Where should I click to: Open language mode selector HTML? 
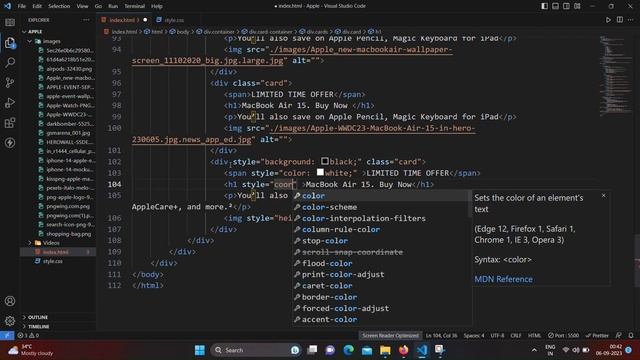[x=534, y=336]
